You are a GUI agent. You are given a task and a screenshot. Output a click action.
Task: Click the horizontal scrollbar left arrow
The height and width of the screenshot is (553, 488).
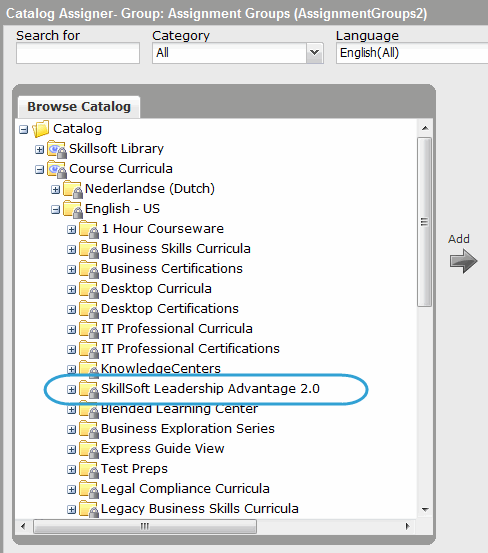point(23,527)
